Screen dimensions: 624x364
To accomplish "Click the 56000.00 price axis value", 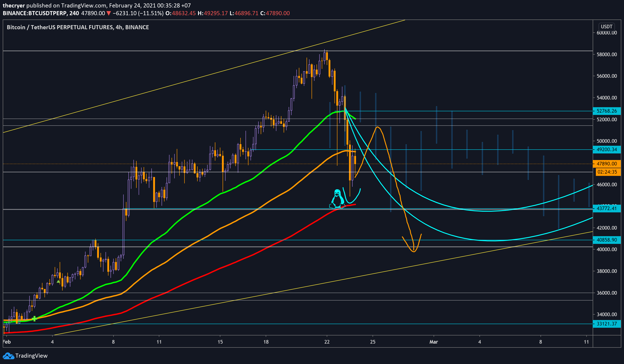I will click(x=607, y=76).
